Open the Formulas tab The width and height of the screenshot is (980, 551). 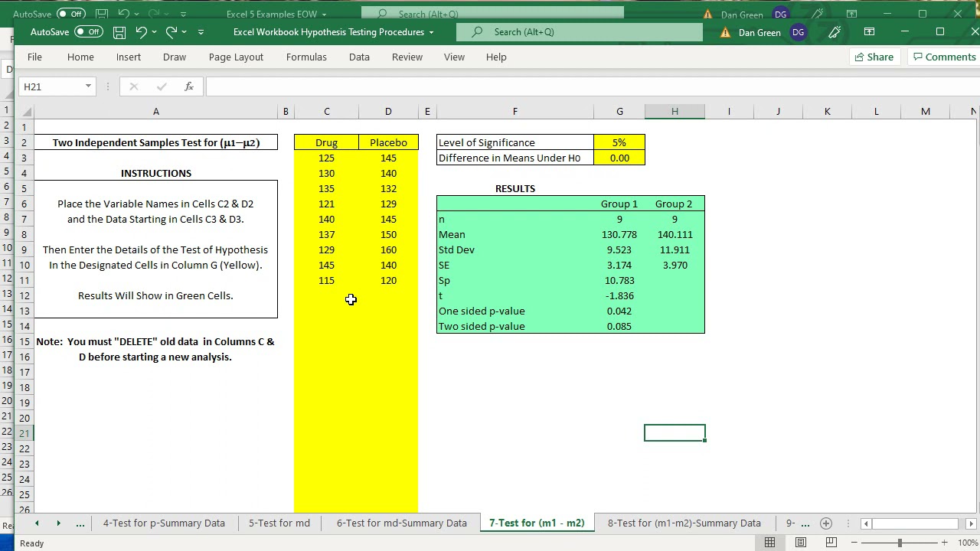(x=306, y=57)
